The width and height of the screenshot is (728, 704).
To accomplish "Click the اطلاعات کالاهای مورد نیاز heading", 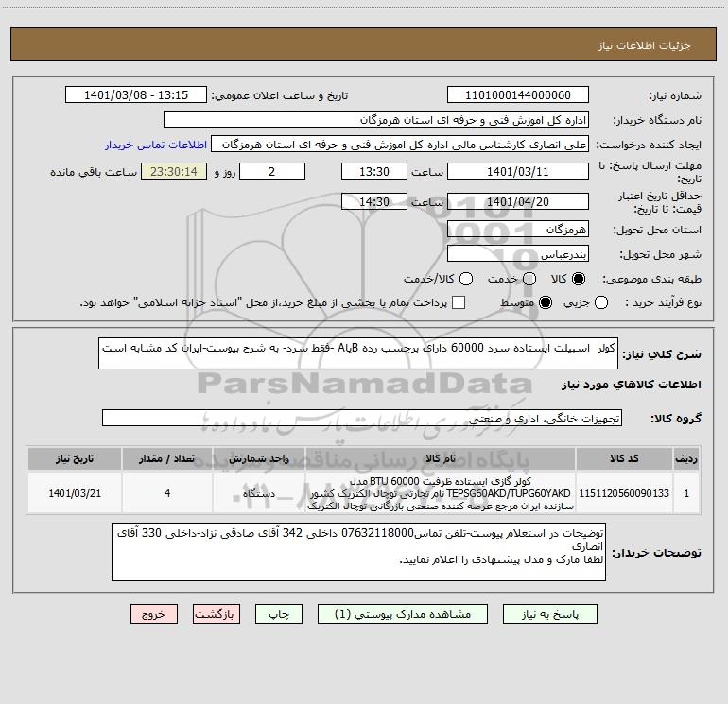I will click(631, 385).
